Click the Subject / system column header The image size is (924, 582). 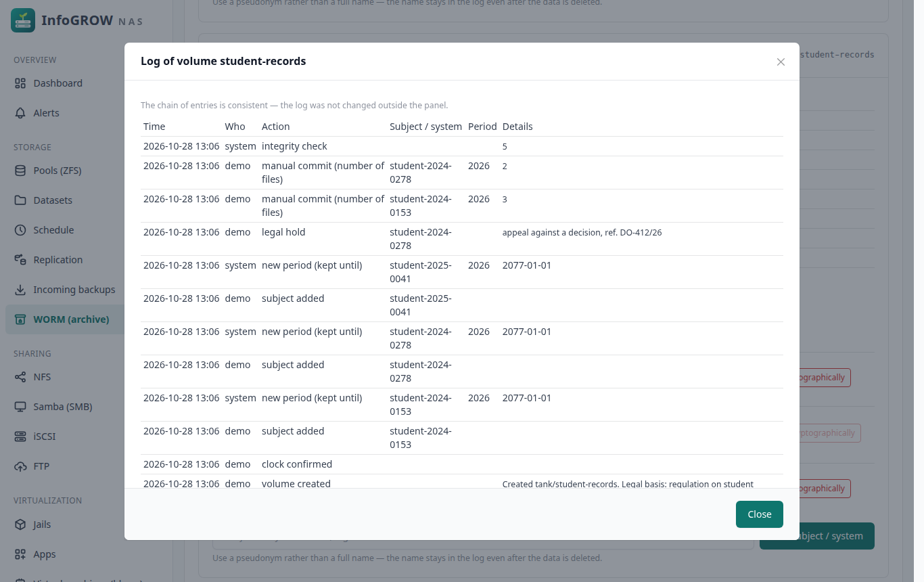(x=425, y=127)
